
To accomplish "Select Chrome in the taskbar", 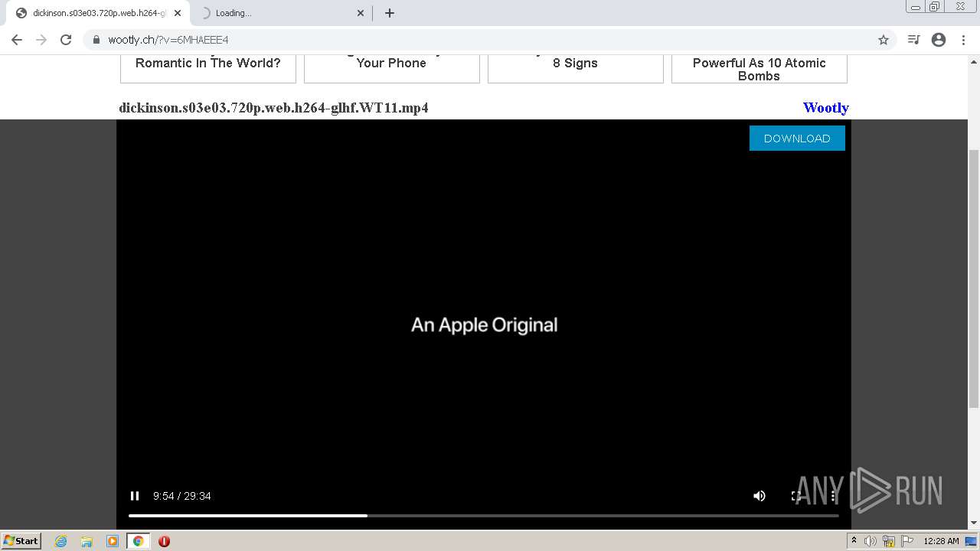I will tap(138, 541).
